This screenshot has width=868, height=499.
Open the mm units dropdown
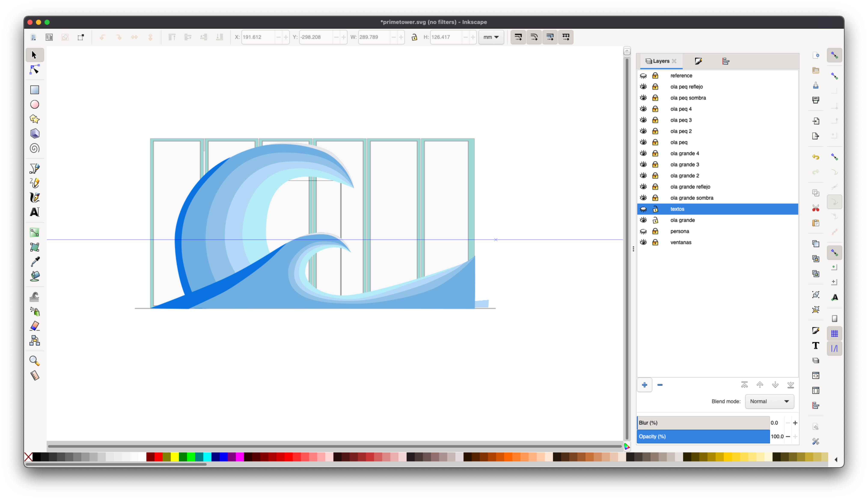[491, 37]
